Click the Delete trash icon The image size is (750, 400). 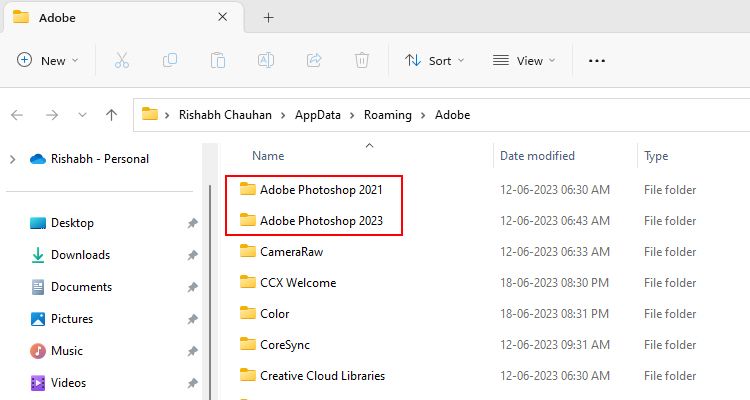pos(362,61)
